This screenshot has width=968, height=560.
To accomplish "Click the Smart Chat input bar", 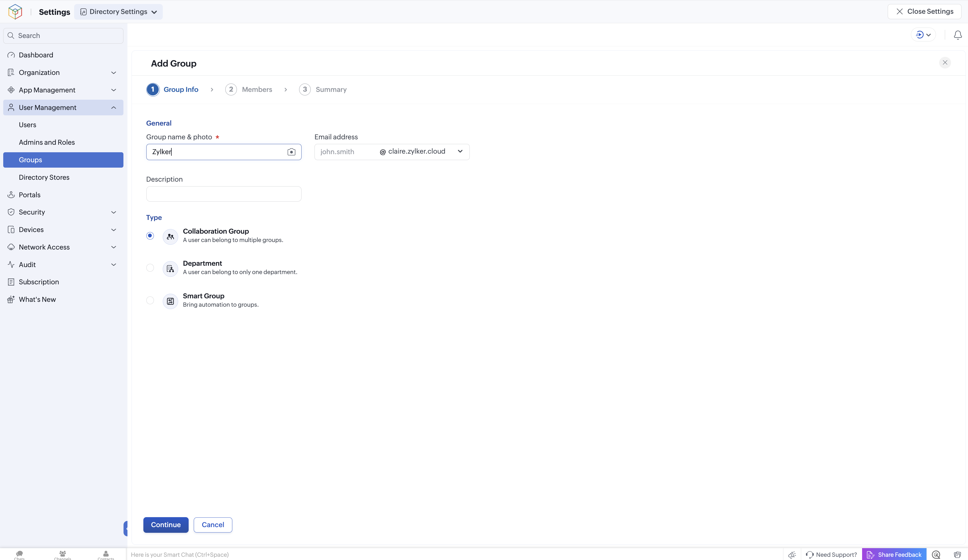I will pos(455,555).
